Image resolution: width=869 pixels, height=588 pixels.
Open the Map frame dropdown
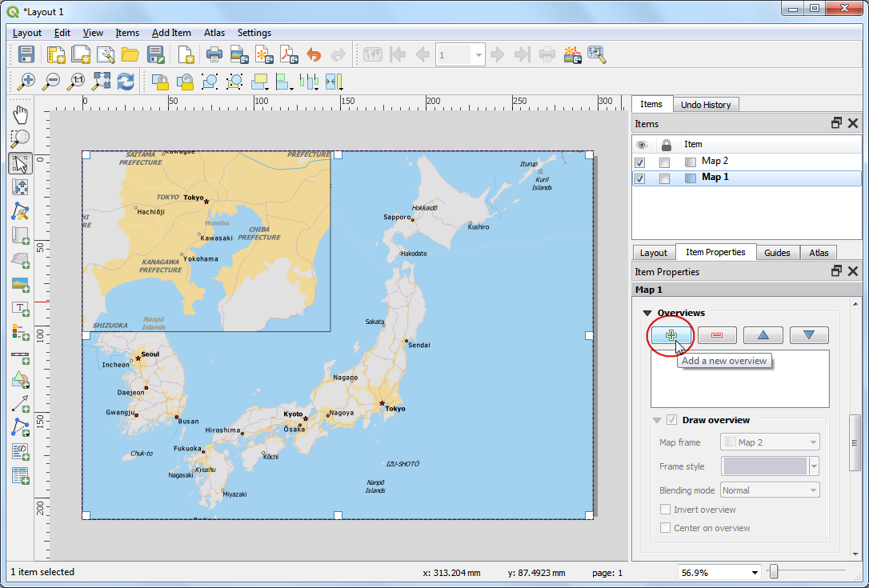(771, 442)
